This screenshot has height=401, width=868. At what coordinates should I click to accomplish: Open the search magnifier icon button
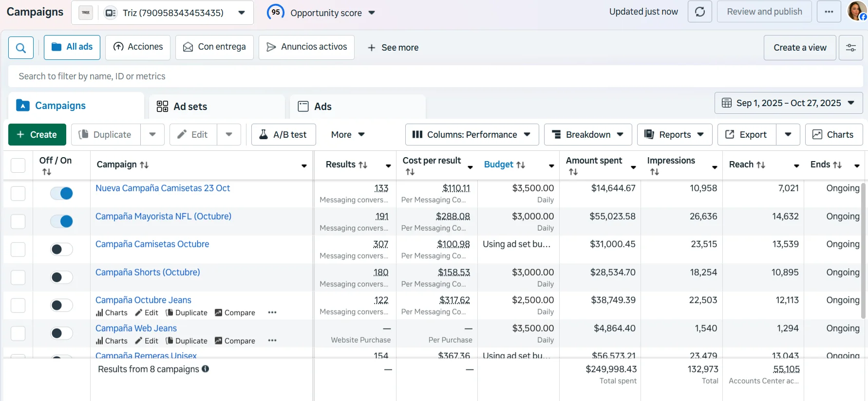(x=21, y=48)
